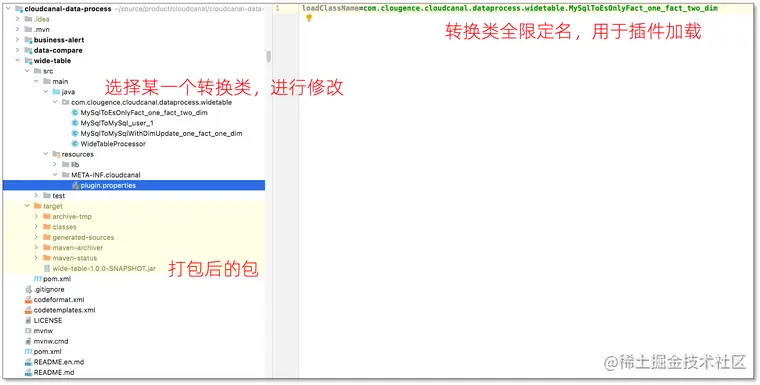Select MySqlToMySqlWithDimUpdate_one_fact_one_dim in tree
The image size is (760, 385).
(x=161, y=133)
